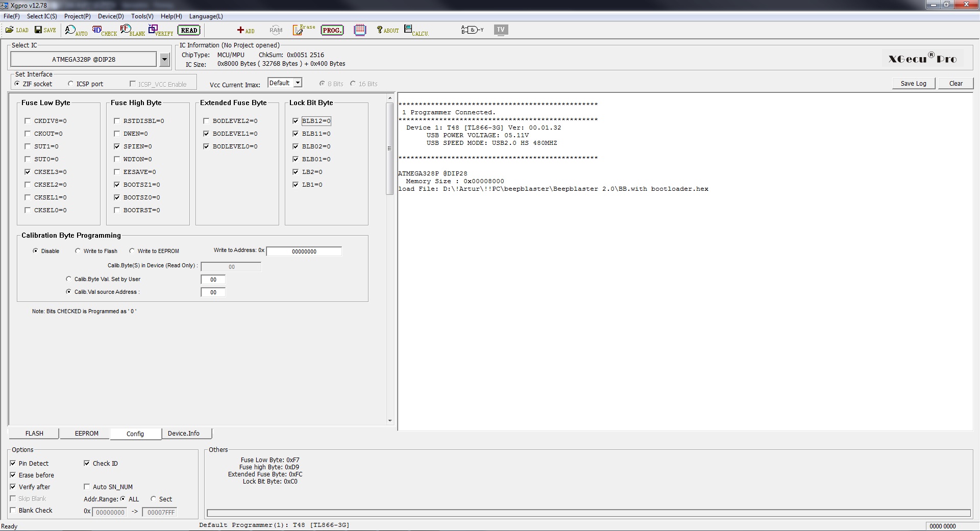Toggle the LB1=0 lock bit checkbox

point(296,185)
